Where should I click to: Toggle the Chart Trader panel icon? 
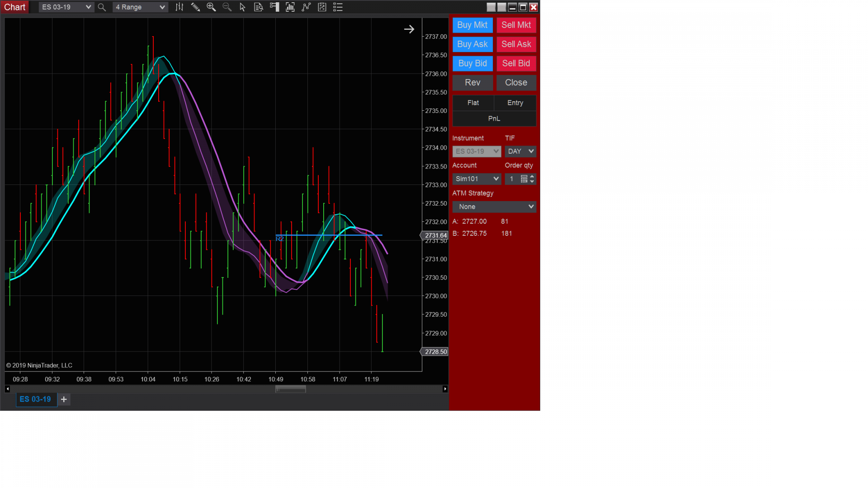274,7
